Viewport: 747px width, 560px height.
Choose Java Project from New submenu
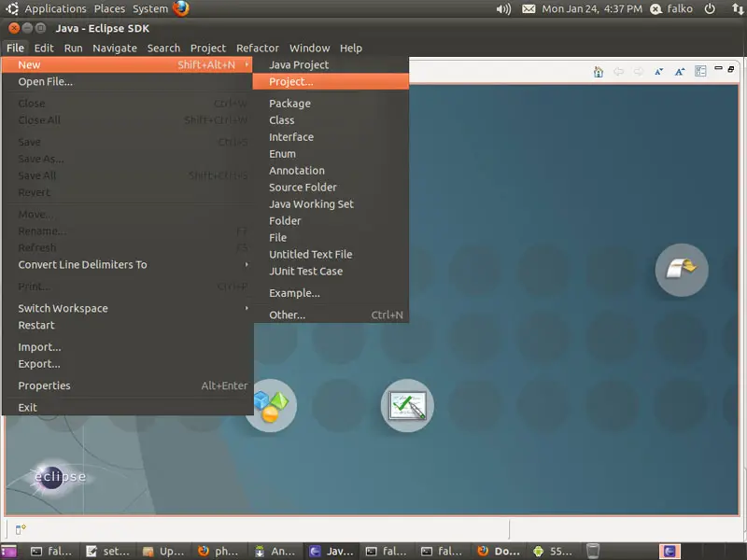click(x=331, y=64)
